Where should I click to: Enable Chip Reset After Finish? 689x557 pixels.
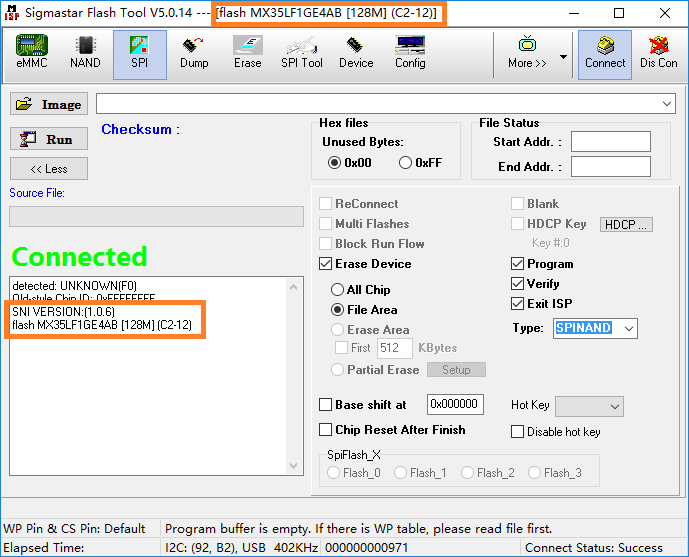(x=326, y=430)
